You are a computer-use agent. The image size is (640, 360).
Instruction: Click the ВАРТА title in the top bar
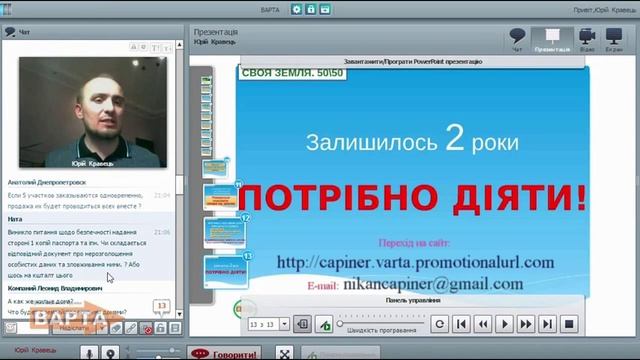(270, 10)
